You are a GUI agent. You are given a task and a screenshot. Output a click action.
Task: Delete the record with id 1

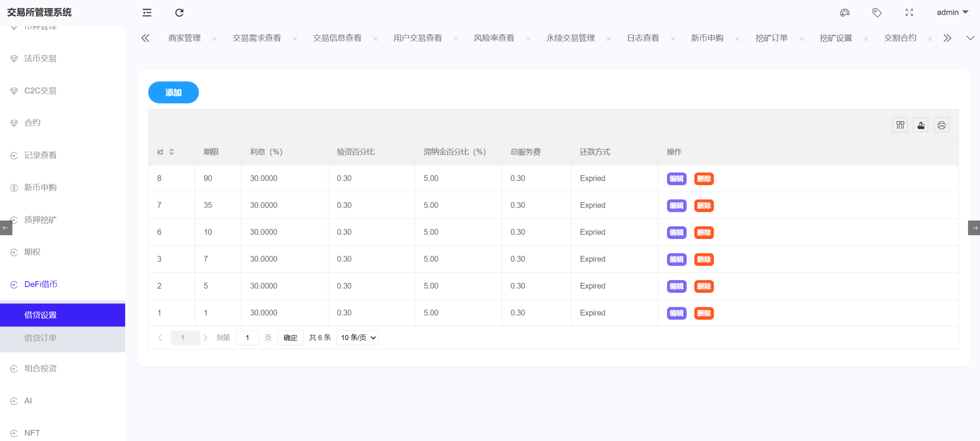point(704,313)
